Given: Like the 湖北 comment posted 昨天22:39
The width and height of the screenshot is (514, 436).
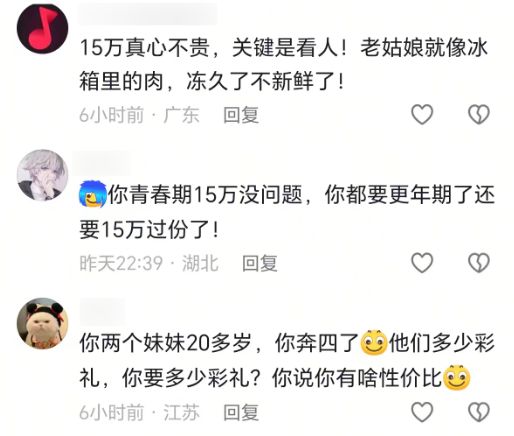Looking at the screenshot, I should (422, 263).
